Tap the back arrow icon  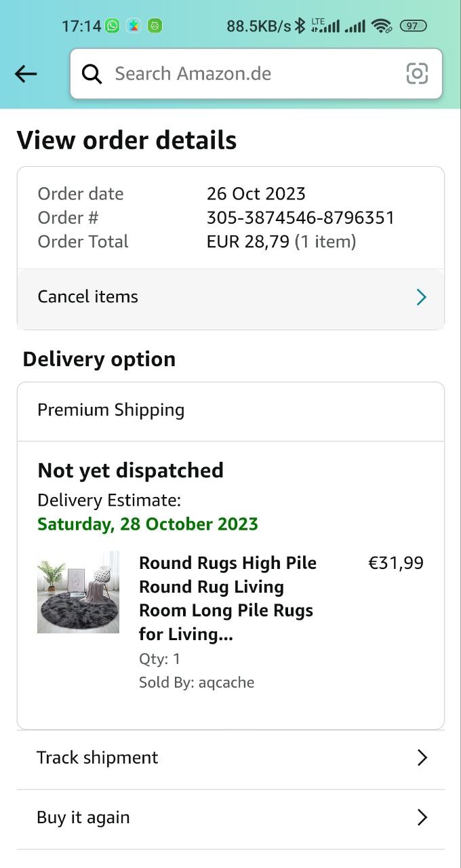(x=26, y=74)
